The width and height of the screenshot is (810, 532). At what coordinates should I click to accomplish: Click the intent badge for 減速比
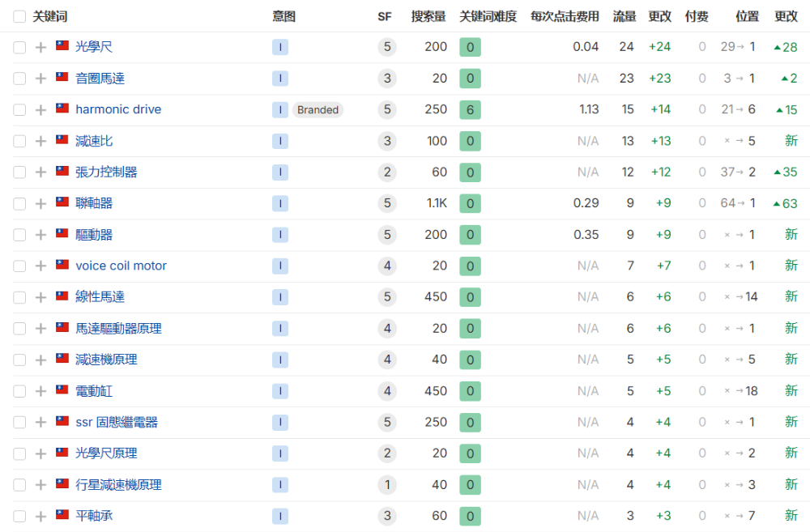point(279,141)
